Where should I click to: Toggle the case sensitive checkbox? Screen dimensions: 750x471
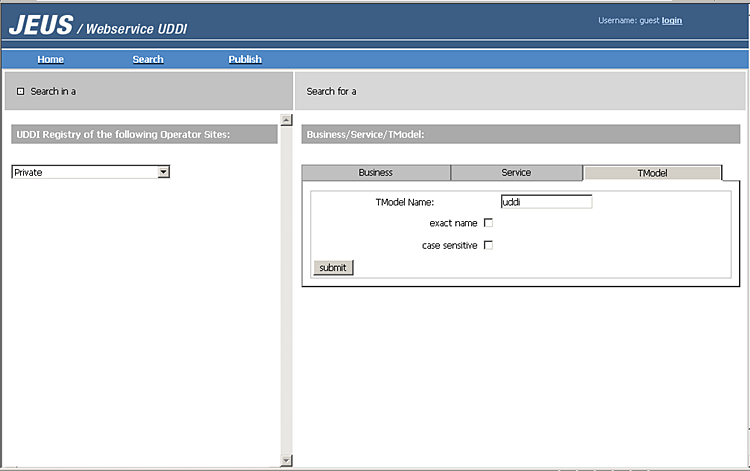(x=488, y=245)
